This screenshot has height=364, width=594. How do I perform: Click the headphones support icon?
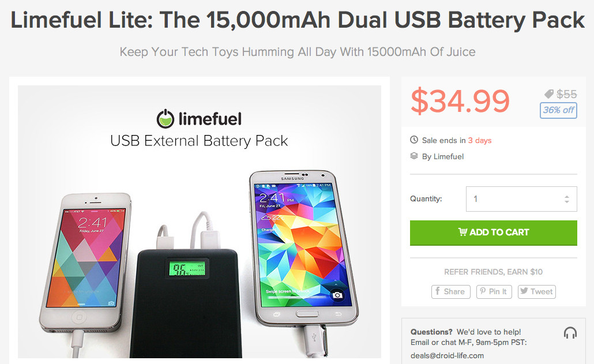(x=570, y=333)
